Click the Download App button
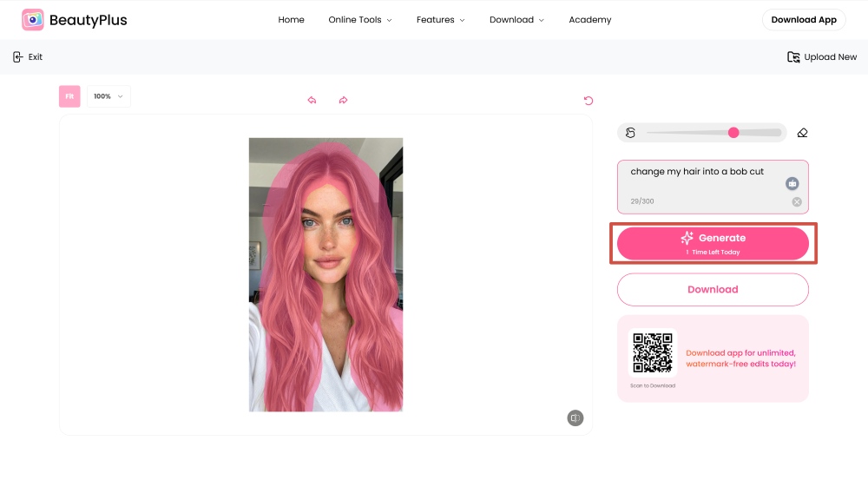This screenshot has height=480, width=868. click(804, 20)
